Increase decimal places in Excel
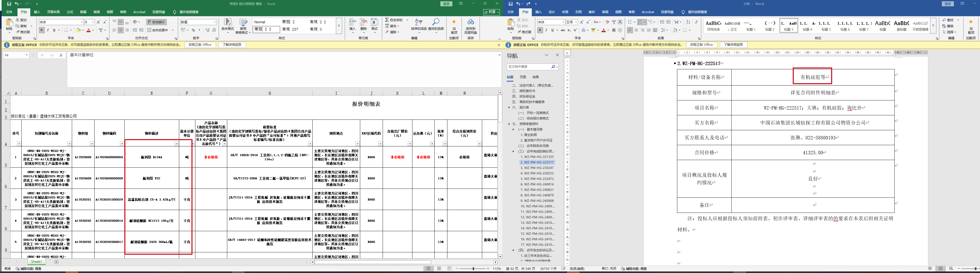This screenshot has width=980, height=273. pos(207,30)
